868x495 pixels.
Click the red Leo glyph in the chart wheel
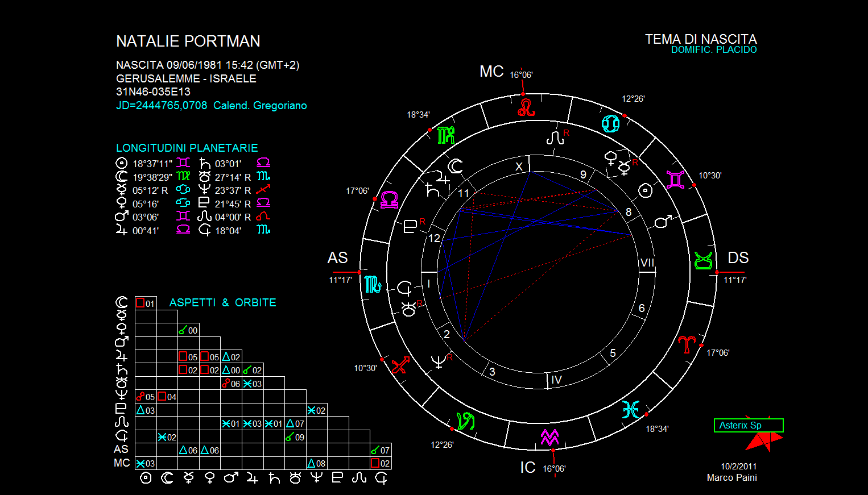tap(527, 107)
